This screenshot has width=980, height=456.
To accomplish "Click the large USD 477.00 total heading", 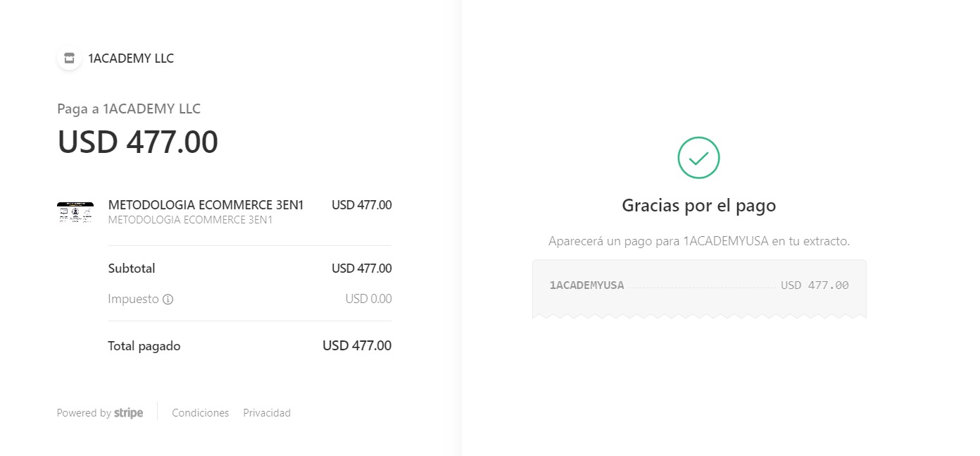I will click(x=138, y=142).
